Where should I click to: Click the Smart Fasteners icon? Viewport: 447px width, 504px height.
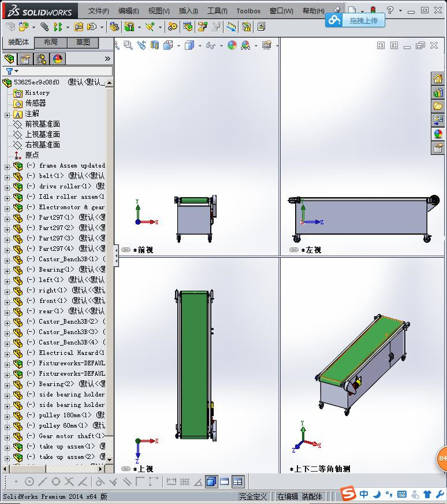pos(79,27)
